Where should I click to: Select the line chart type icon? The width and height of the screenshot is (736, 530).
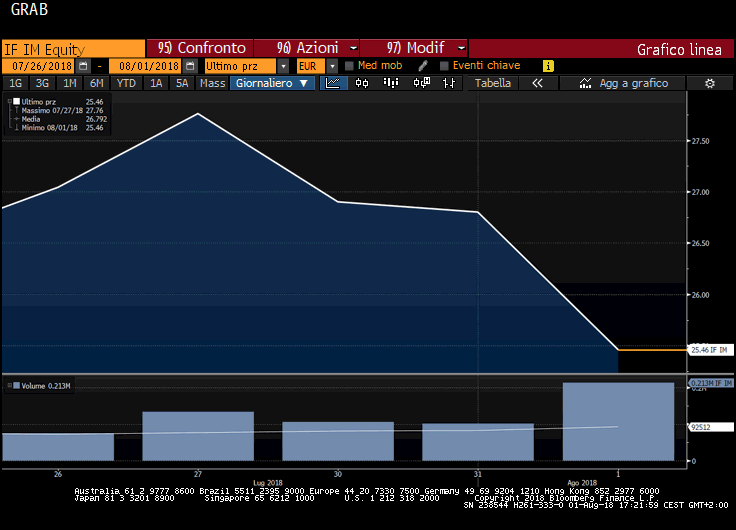coord(333,83)
